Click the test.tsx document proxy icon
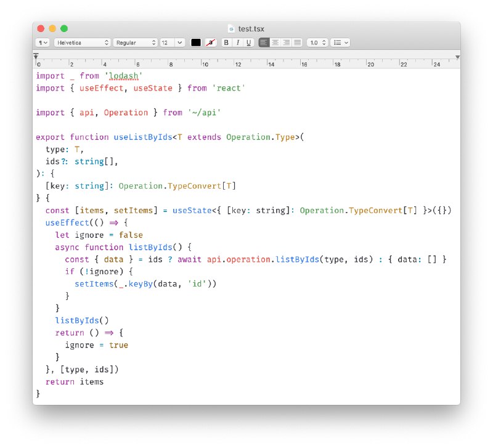Image resolution: width=493 pixels, height=448 pixels. click(x=231, y=28)
